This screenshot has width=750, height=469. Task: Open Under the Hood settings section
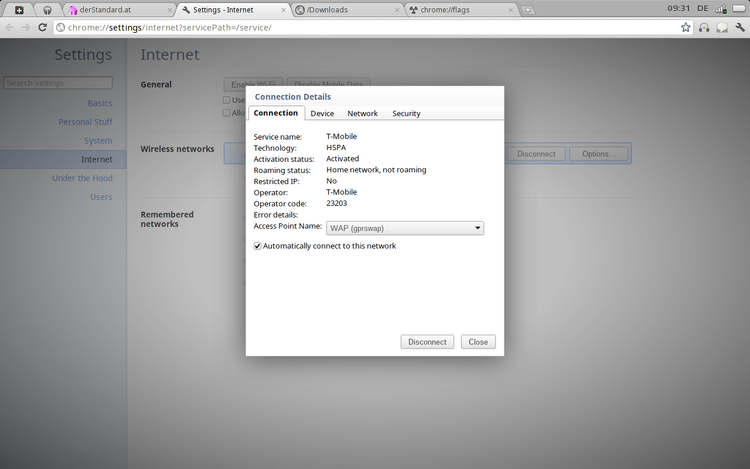coord(82,178)
